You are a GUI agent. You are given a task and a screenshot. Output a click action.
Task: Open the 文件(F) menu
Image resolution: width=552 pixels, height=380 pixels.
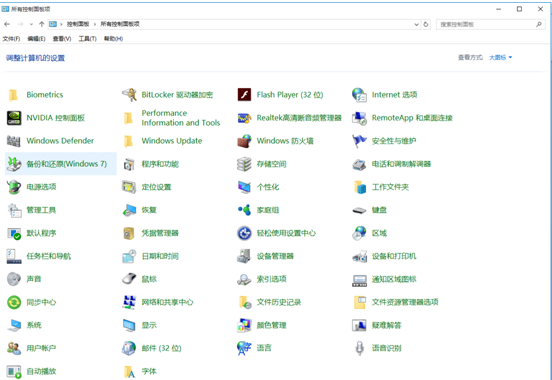tap(11, 39)
